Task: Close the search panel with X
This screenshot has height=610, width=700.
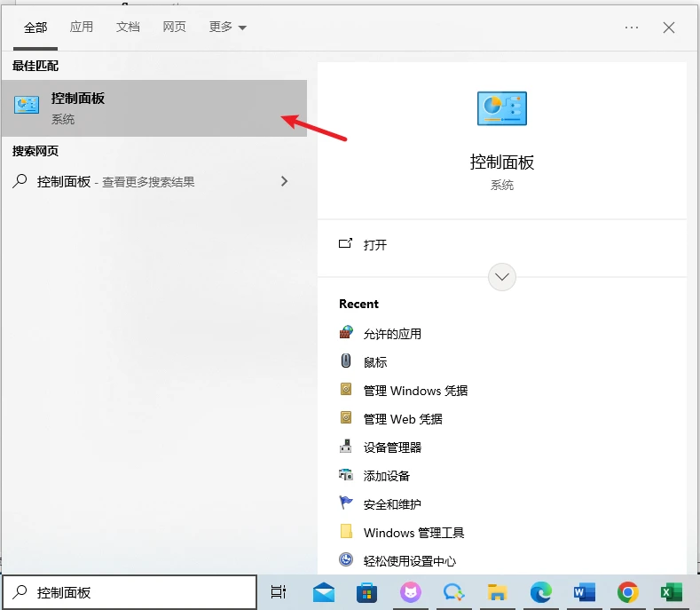Action: pyautogui.click(x=669, y=28)
